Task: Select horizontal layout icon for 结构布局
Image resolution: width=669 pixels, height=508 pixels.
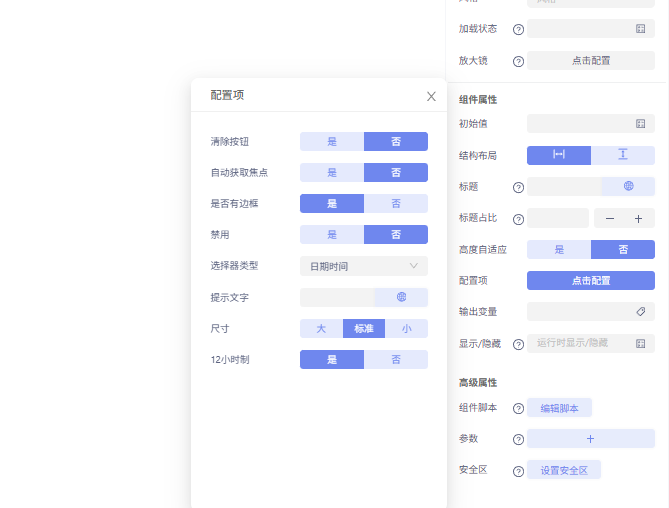Action: [559, 155]
